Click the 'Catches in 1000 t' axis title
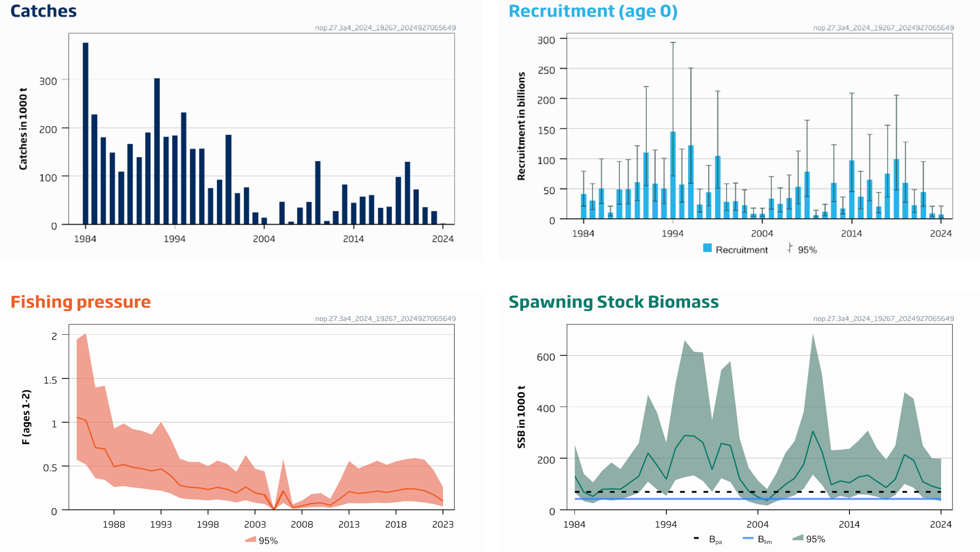This screenshot has height=552, width=980. (x=23, y=129)
